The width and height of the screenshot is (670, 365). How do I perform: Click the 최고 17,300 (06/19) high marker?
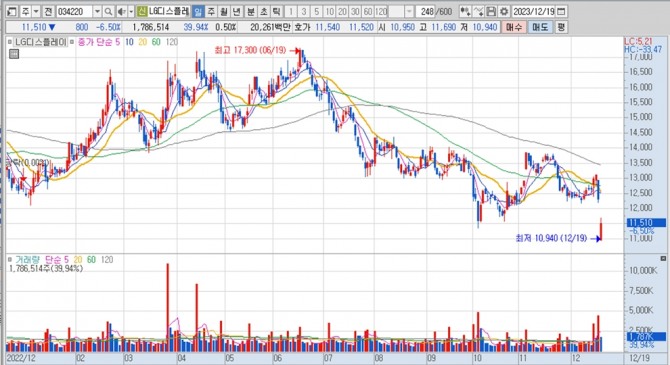[x=250, y=50]
